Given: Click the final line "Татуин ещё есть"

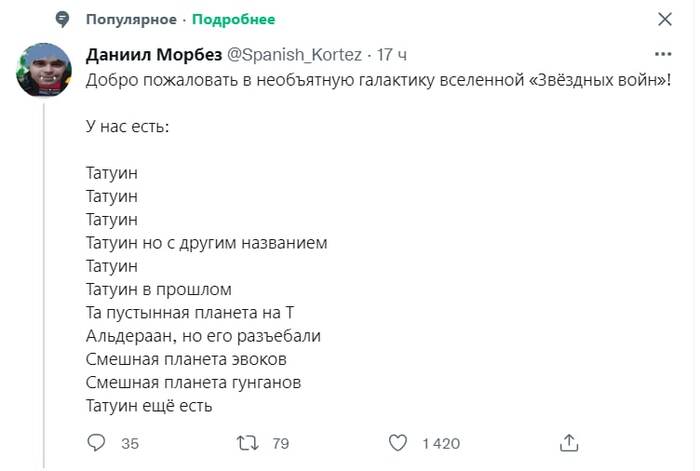Looking at the screenshot, I should click(x=150, y=406).
